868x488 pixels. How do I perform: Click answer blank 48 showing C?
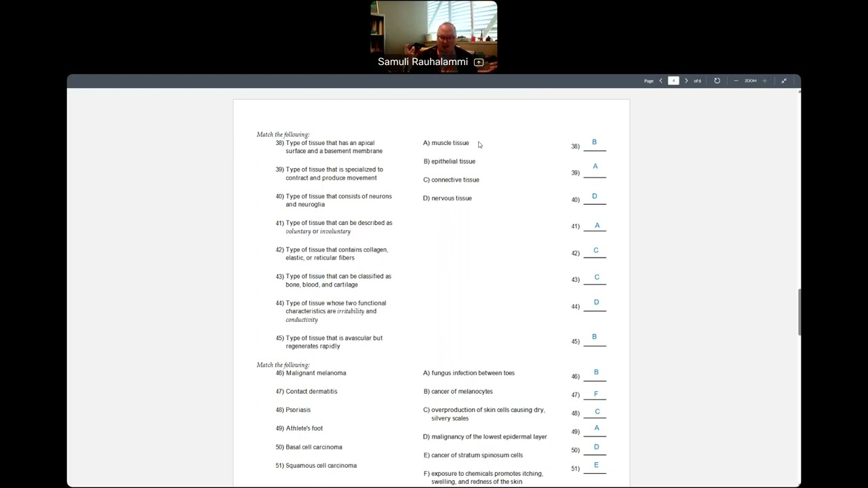595,412
